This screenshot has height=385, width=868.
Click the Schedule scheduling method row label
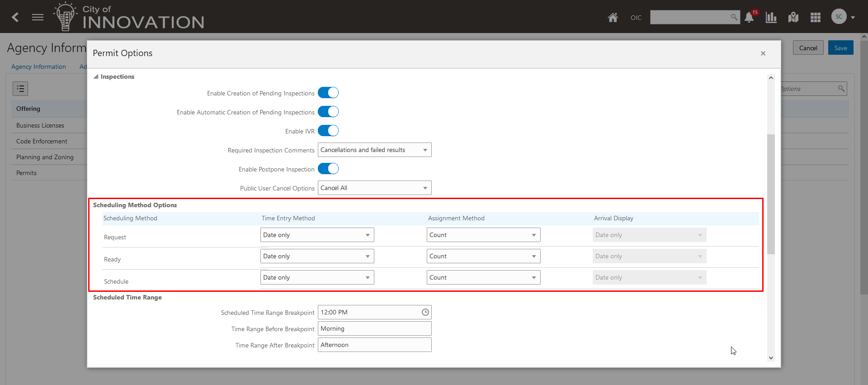[x=116, y=281]
